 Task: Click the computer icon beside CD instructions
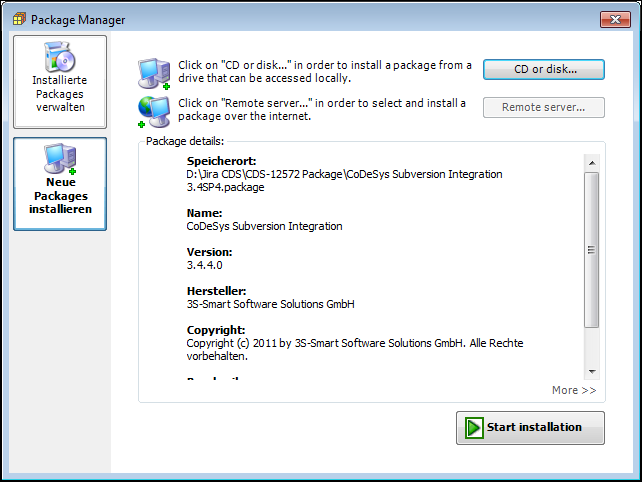click(155, 74)
